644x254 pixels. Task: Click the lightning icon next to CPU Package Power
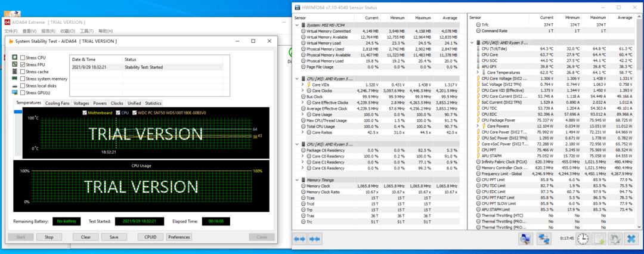point(478,120)
